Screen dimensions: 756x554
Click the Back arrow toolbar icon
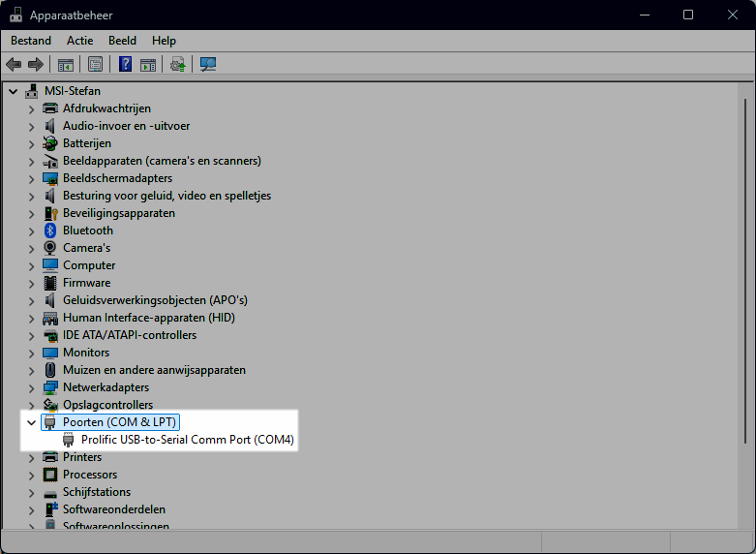14,65
